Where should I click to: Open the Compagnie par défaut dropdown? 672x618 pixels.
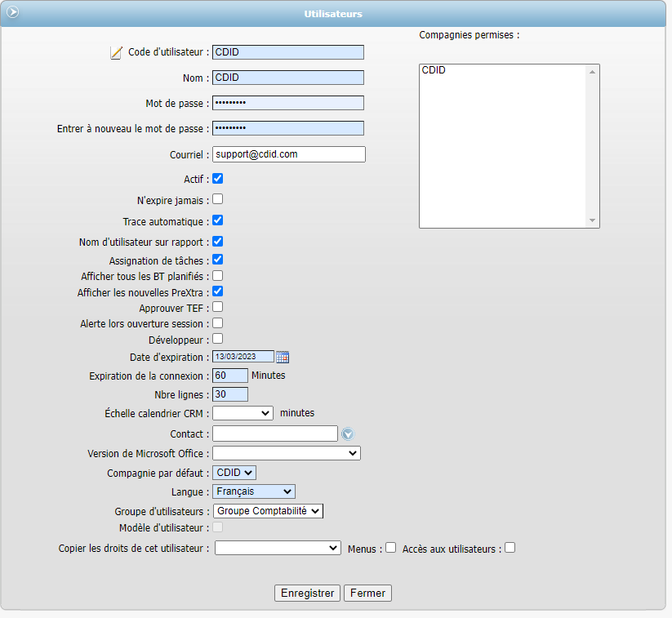234,473
